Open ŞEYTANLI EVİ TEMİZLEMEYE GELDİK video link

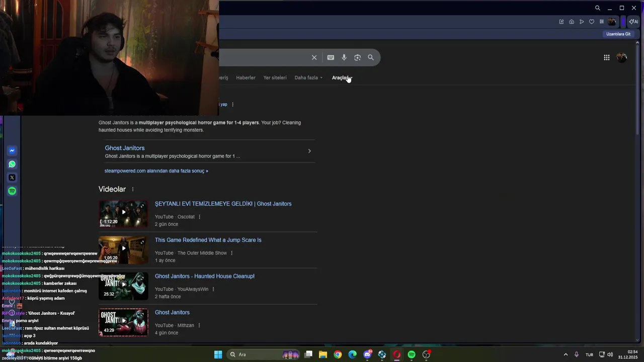tap(223, 204)
